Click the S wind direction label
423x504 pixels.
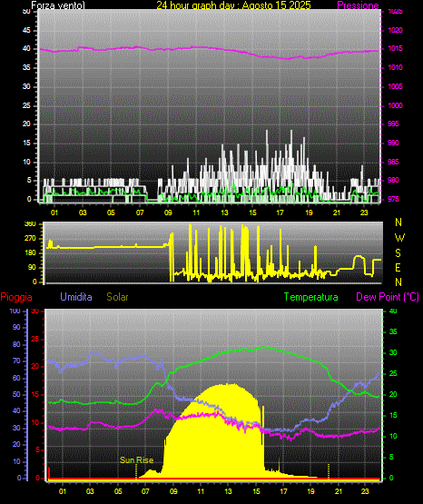(x=398, y=253)
